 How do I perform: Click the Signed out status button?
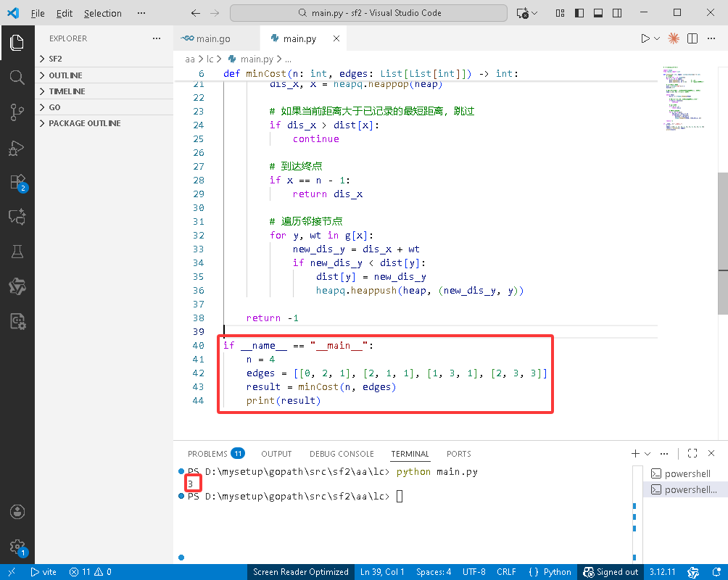pyautogui.click(x=611, y=572)
